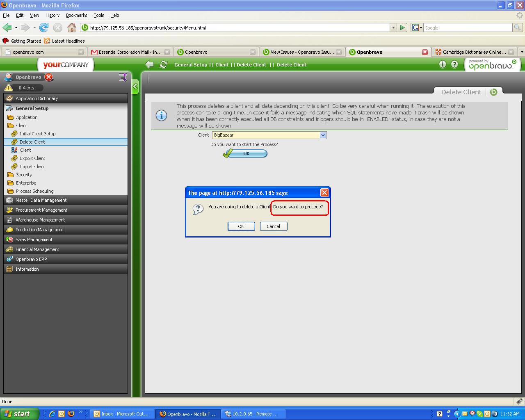Viewport: 525px width, 420px height.
Task: Open the list all tabs dropdown
Action: coord(522,52)
